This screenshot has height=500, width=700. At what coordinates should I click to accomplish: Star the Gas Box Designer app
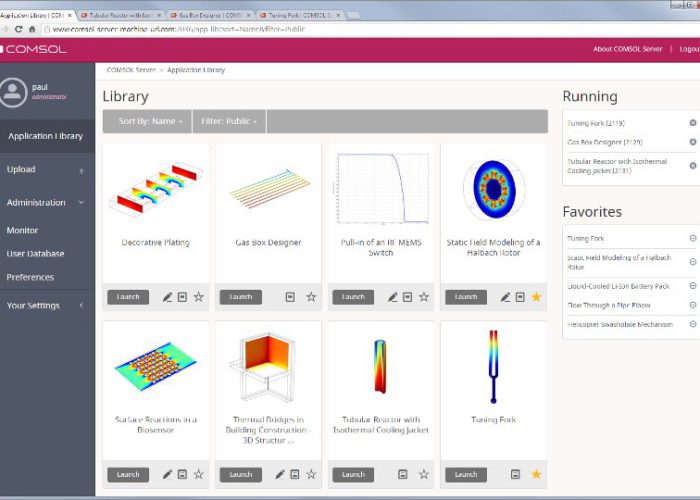click(311, 297)
